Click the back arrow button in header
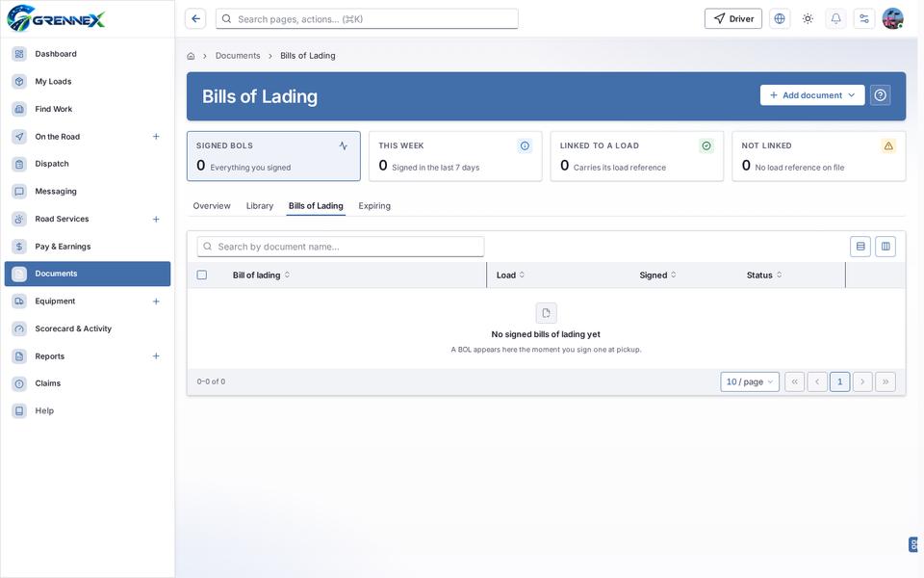Screen dimensions: 924x578 [x=195, y=19]
